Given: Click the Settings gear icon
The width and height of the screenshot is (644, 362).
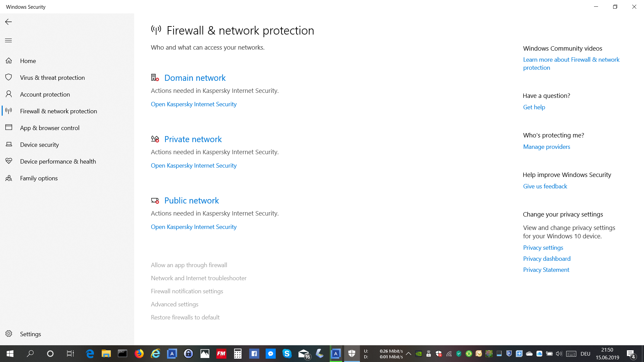Looking at the screenshot, I should [9, 334].
